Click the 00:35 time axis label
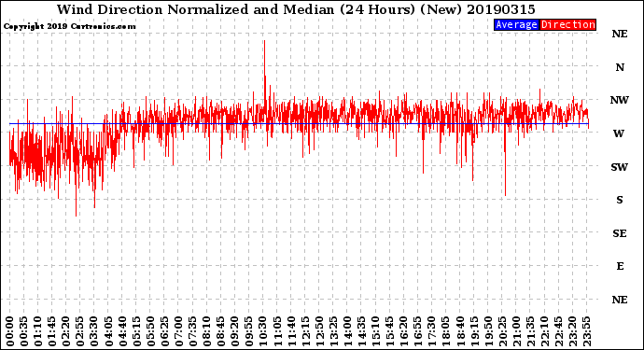Image resolution: width=644 pixels, height=350 pixels. click(x=24, y=331)
